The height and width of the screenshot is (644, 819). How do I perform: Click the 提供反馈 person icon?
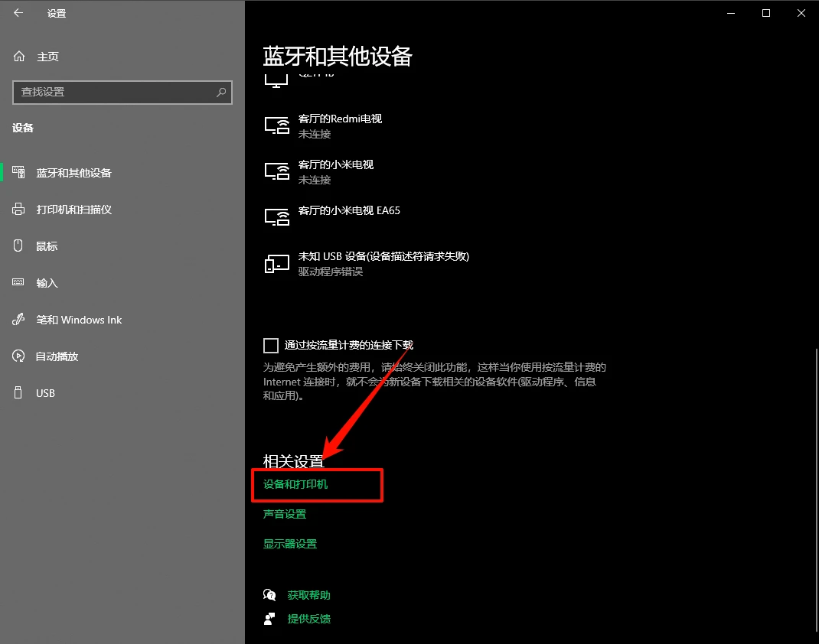click(x=269, y=619)
